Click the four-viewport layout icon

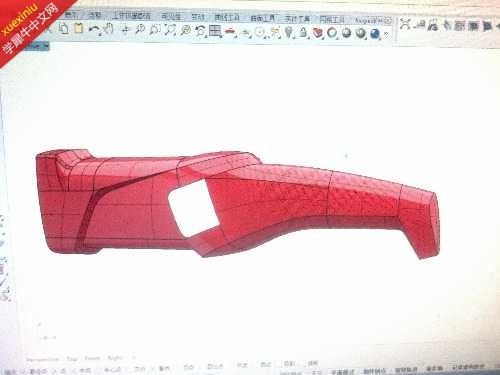tap(215, 31)
